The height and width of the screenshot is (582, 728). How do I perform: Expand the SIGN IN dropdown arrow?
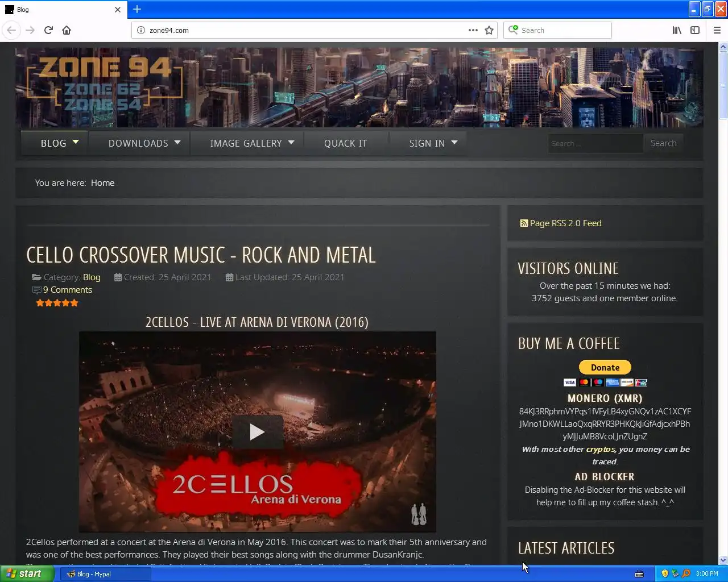[454, 142]
